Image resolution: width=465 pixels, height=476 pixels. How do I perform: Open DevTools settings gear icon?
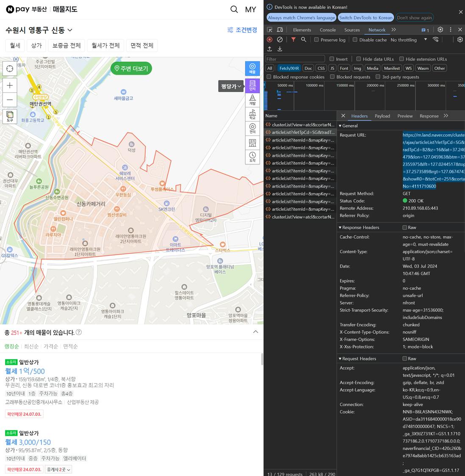pyautogui.click(x=440, y=30)
